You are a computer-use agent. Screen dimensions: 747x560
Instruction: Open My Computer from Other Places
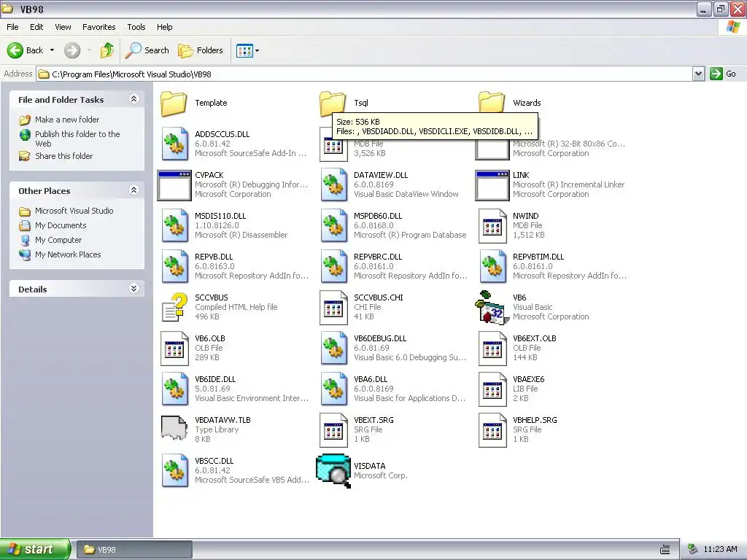coord(58,240)
